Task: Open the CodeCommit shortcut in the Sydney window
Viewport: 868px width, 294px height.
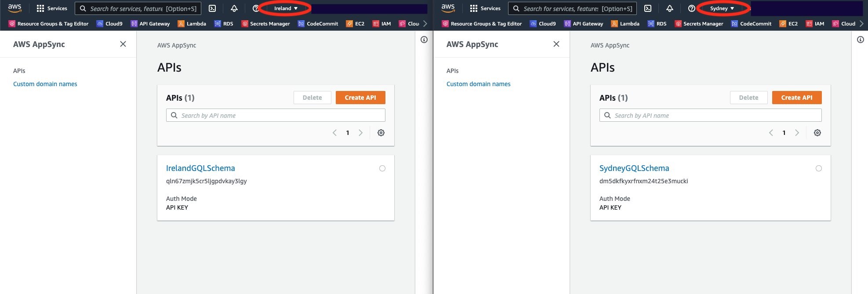Action: point(752,24)
